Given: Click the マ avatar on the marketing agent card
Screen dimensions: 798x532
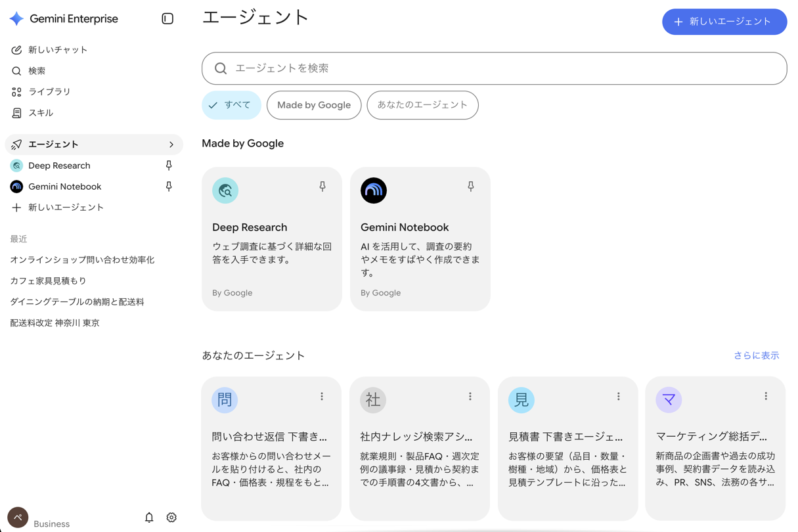Looking at the screenshot, I should pyautogui.click(x=669, y=399).
